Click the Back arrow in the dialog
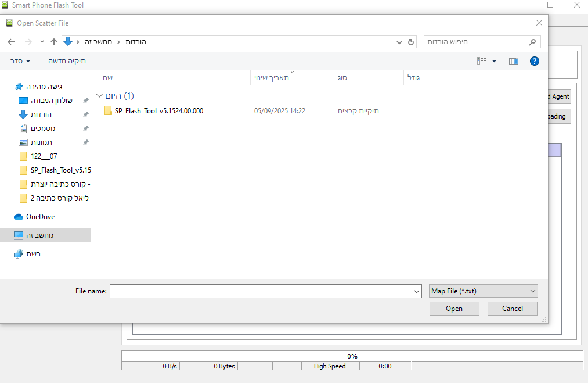The image size is (588, 383). (x=11, y=42)
